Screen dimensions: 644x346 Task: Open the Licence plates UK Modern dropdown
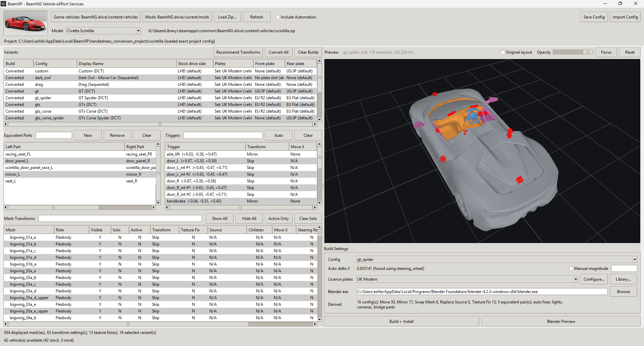click(x=576, y=279)
